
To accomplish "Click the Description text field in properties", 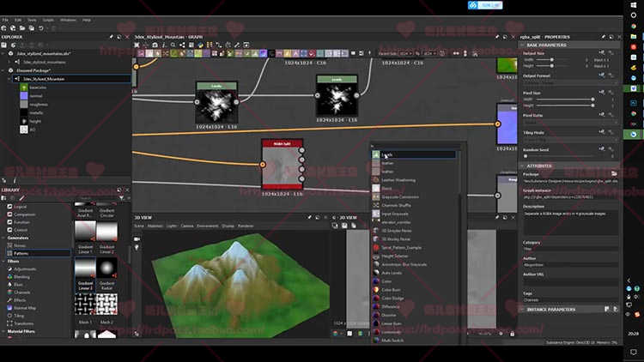I will (570, 222).
